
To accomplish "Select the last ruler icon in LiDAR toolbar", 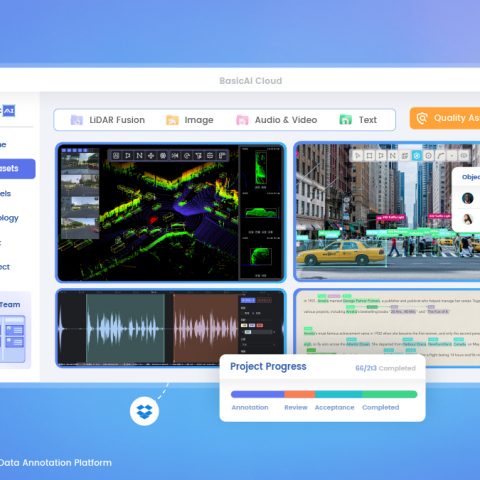I will (222, 156).
